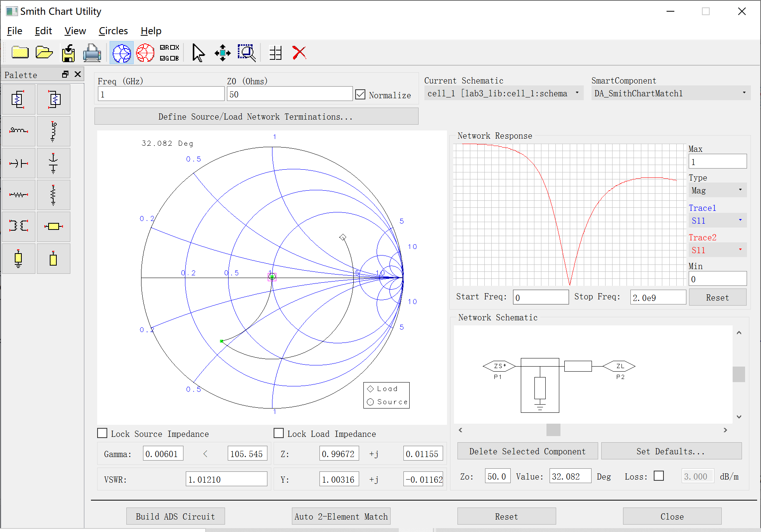Expand the Trace1 S11 dropdown
The height and width of the screenshot is (532, 761).
coord(717,221)
